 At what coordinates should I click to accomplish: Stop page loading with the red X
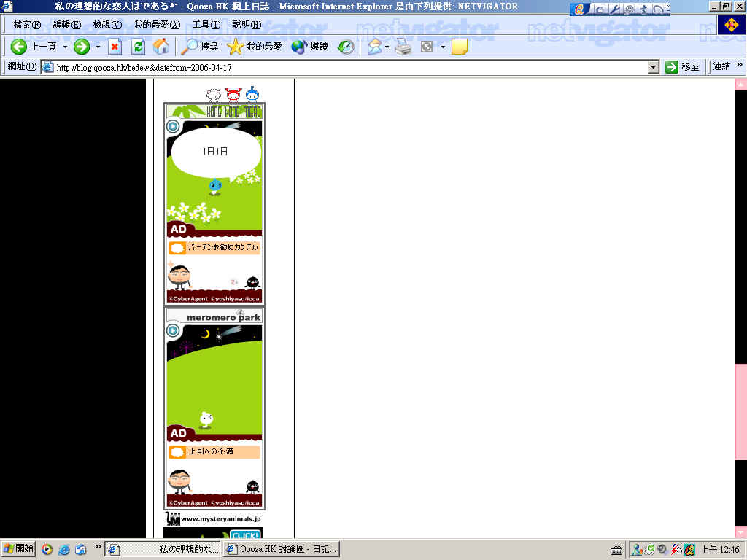(115, 47)
